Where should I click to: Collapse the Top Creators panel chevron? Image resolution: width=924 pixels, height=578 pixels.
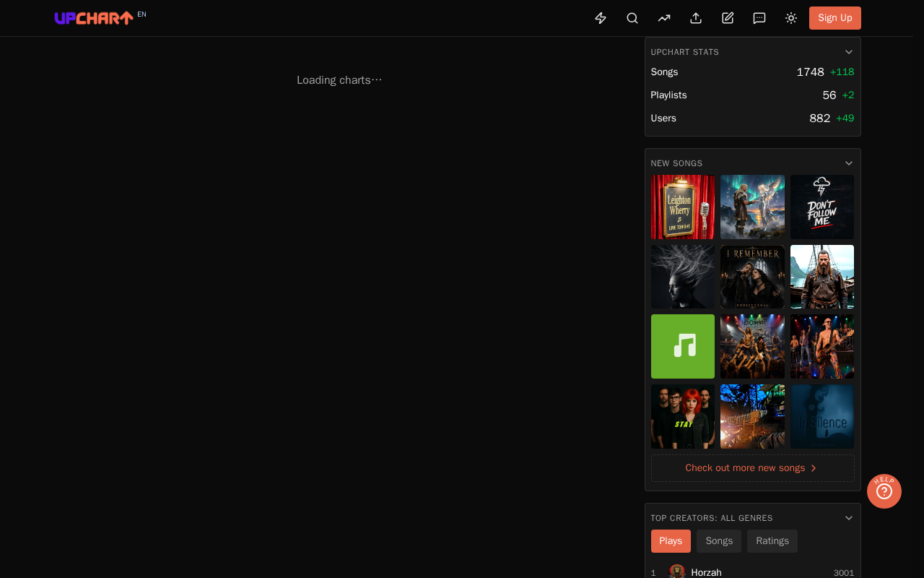coord(849,518)
